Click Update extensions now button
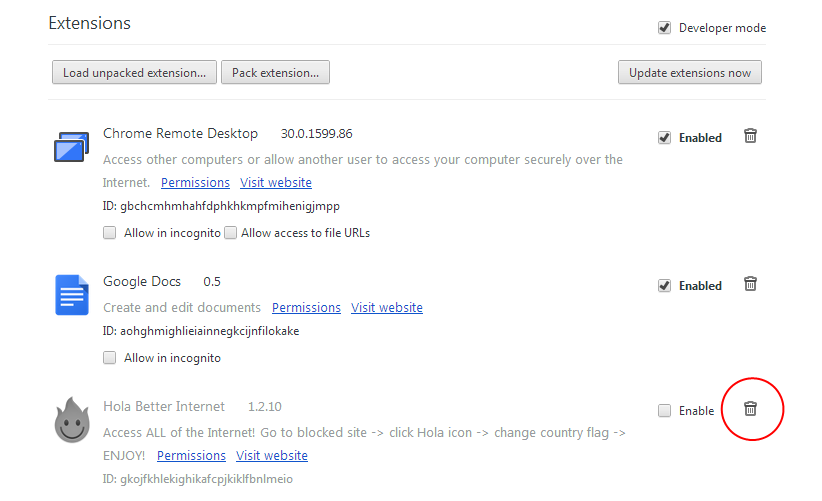This screenshot has height=501, width=822. click(x=690, y=72)
